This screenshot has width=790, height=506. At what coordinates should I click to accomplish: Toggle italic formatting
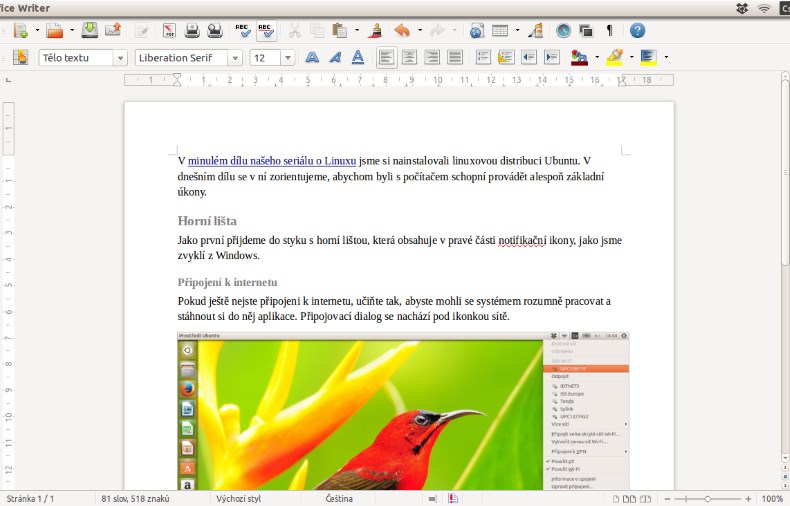pos(335,57)
